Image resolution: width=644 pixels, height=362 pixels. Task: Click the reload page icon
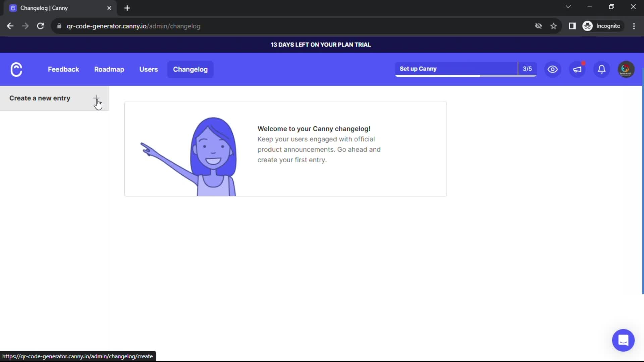click(x=40, y=26)
